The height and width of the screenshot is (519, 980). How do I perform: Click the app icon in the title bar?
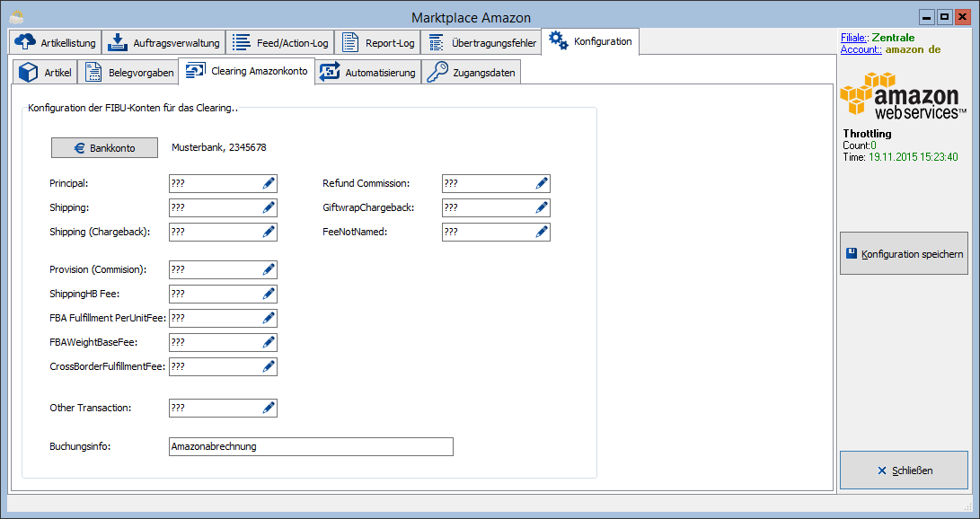coord(17,17)
